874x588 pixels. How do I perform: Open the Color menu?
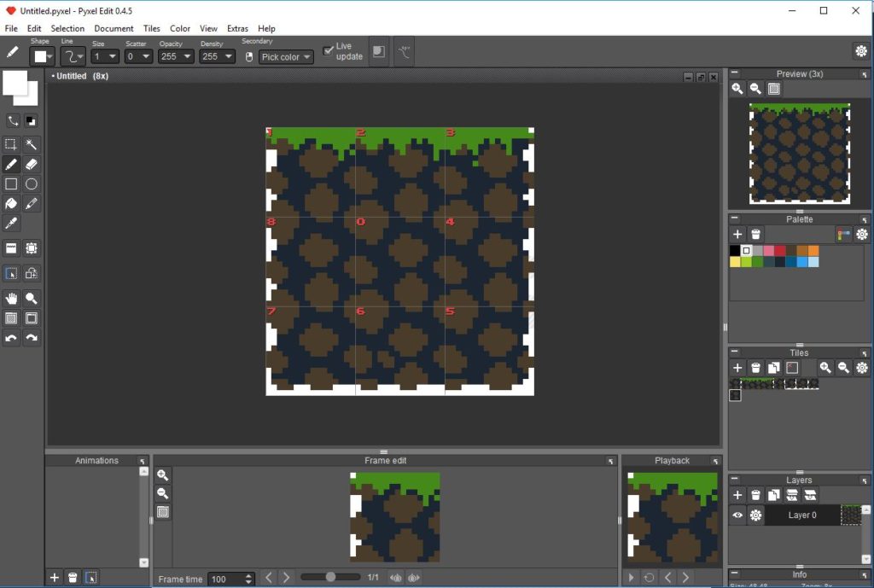(x=179, y=28)
